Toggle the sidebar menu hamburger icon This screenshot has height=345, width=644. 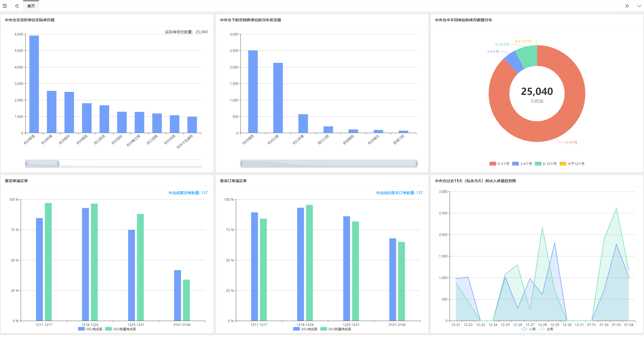(x=5, y=6)
